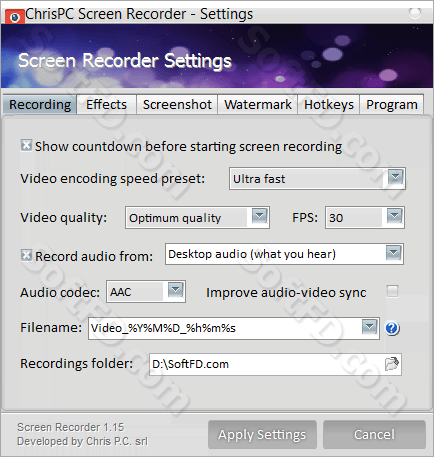Enable Improve audio-video sync checkbox
The image size is (434, 457).
click(x=392, y=291)
